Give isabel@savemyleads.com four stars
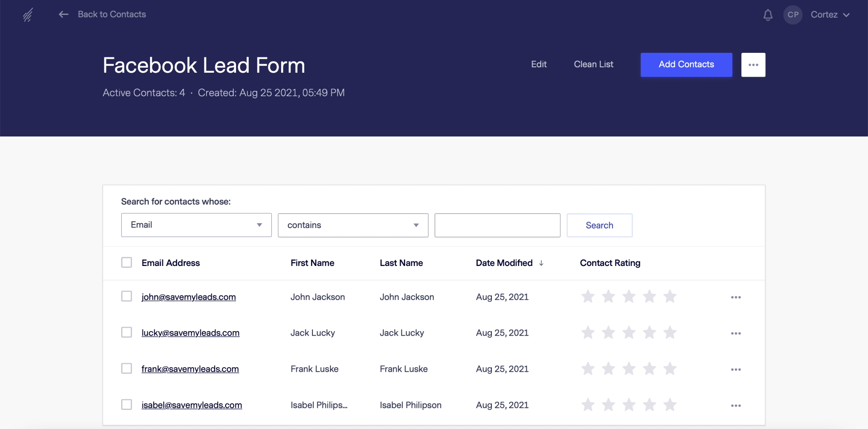This screenshot has width=868, height=429. pos(649,405)
